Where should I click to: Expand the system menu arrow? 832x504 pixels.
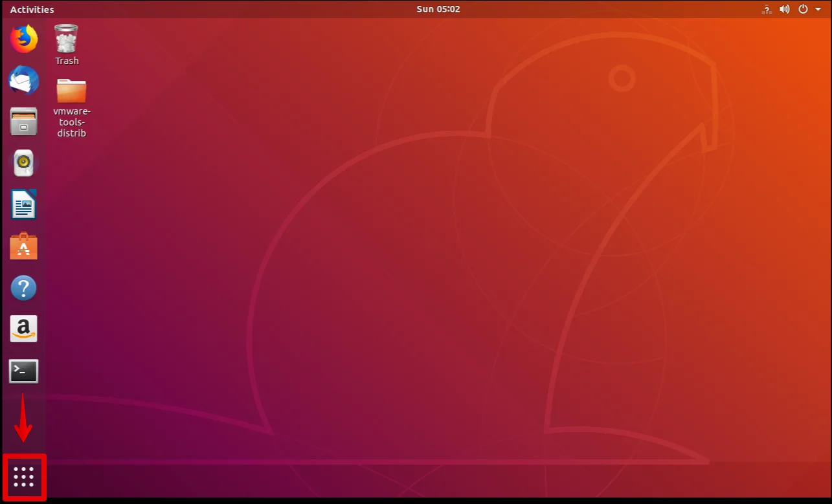click(x=818, y=10)
